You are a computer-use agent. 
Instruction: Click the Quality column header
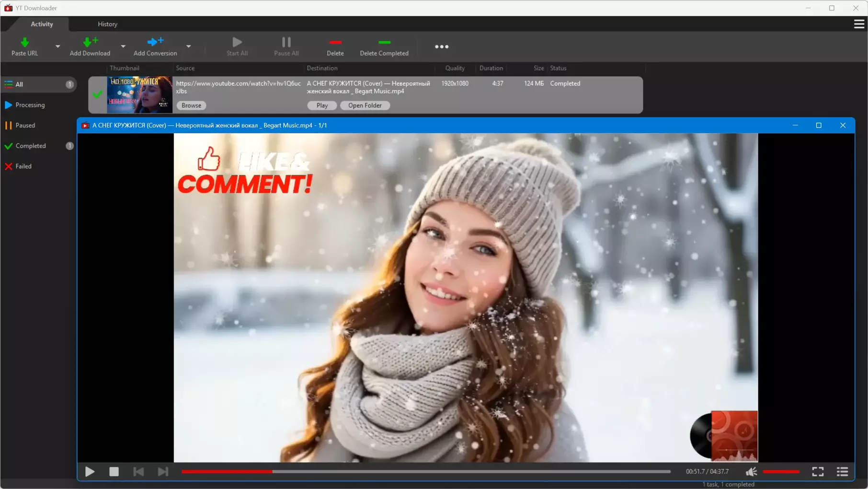tap(455, 68)
